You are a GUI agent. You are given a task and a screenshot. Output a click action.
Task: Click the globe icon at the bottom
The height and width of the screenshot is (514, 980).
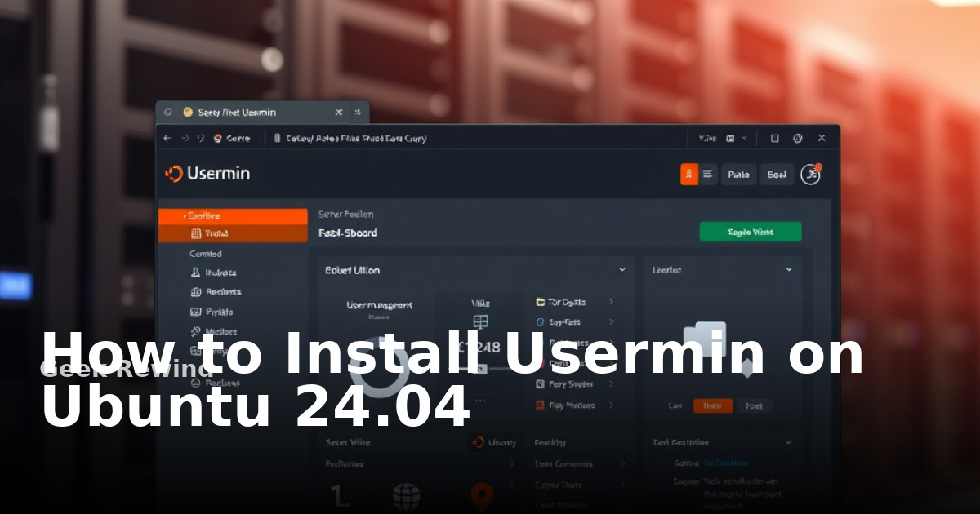(407, 496)
